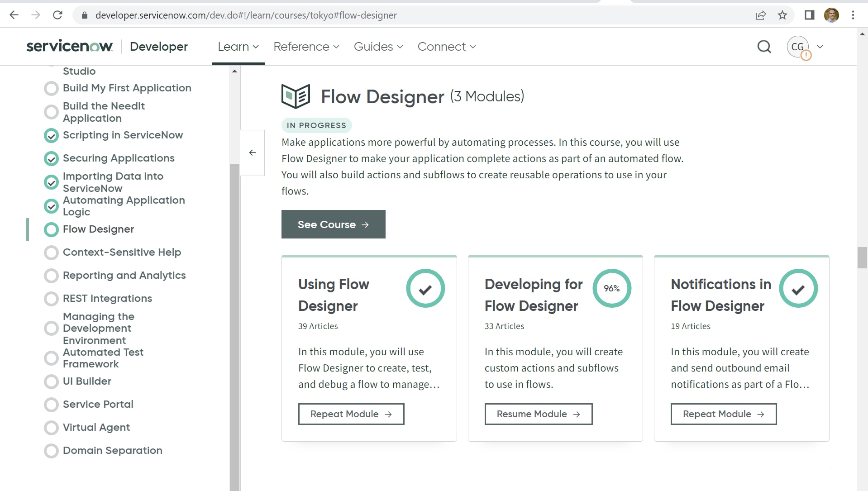Collapse the sidebar with the left arrow
This screenshot has height=491, width=868.
[253, 153]
